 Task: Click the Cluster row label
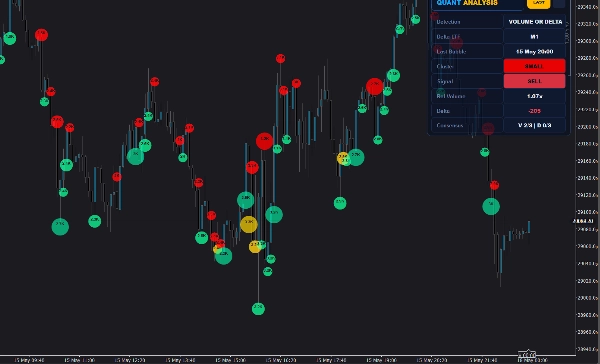(445, 66)
